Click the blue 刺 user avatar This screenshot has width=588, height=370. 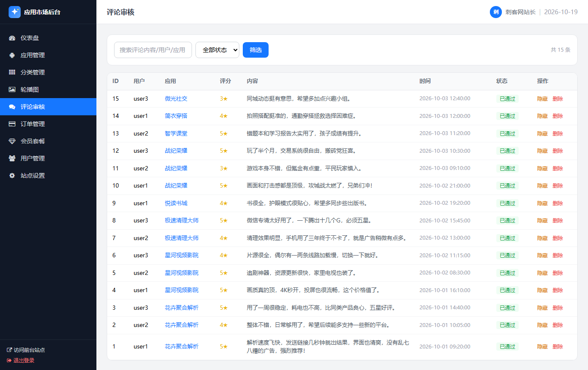pos(496,12)
